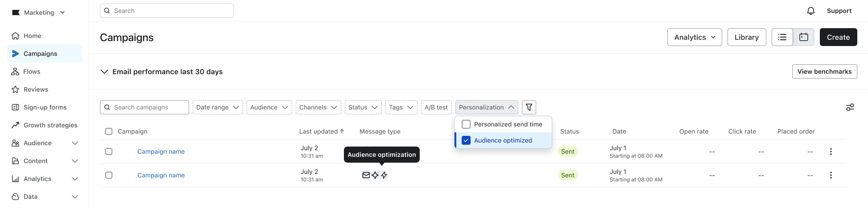Click the Sent badge in second row
The height and width of the screenshot is (210, 868).
click(x=568, y=175)
